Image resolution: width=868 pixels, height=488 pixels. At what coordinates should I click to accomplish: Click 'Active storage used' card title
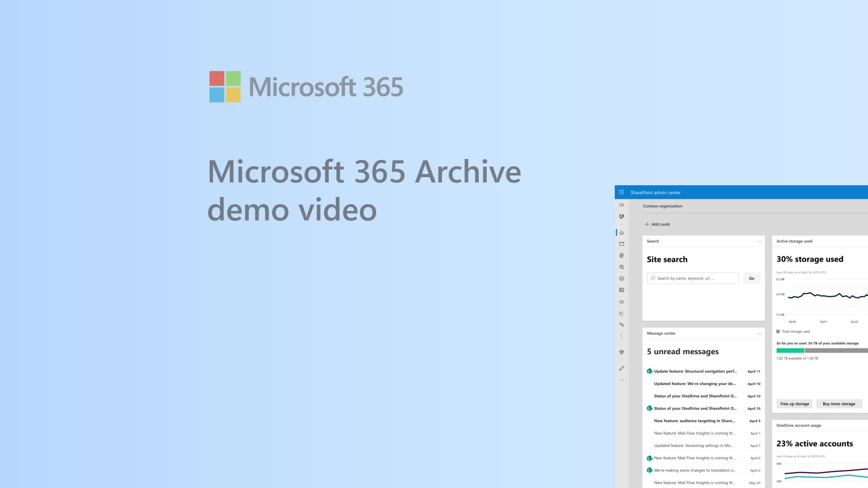tap(794, 241)
